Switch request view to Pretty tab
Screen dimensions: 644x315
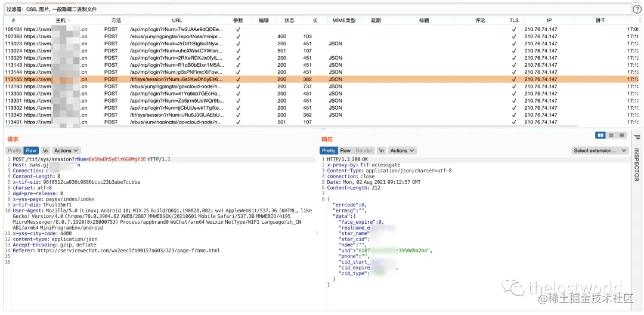[x=14, y=151]
